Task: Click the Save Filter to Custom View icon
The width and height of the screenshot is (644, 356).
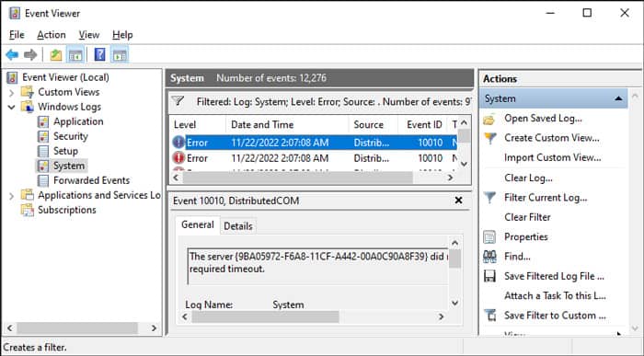Action: tap(490, 316)
